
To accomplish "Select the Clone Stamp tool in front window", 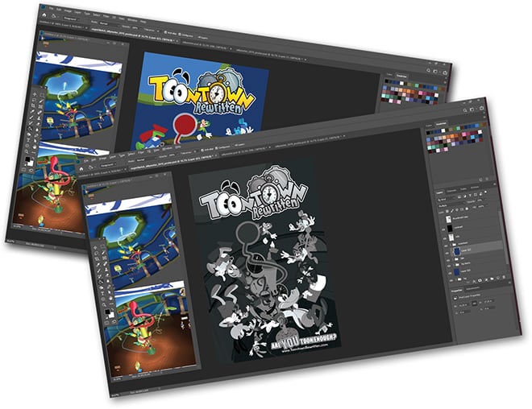I will [x=106, y=270].
